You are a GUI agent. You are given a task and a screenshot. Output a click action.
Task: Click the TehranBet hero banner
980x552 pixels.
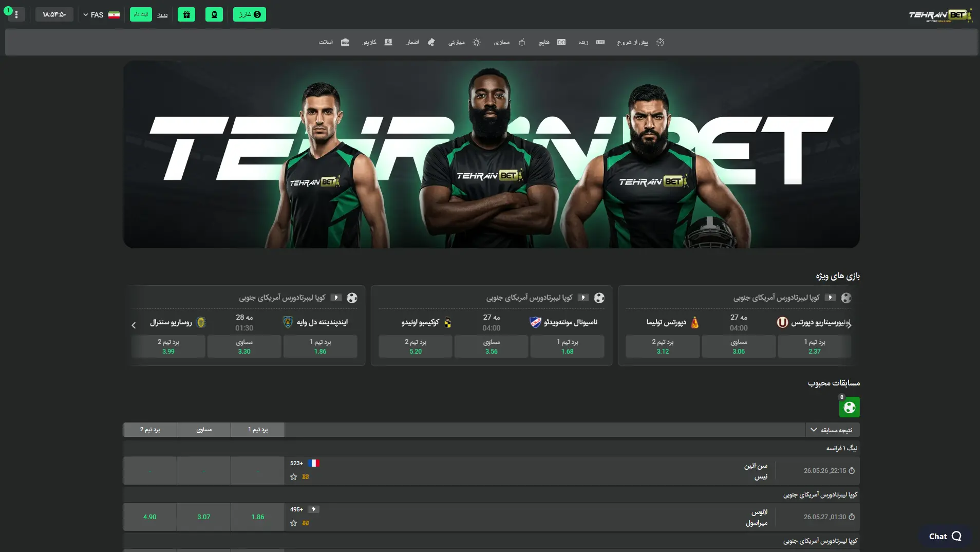click(491, 154)
